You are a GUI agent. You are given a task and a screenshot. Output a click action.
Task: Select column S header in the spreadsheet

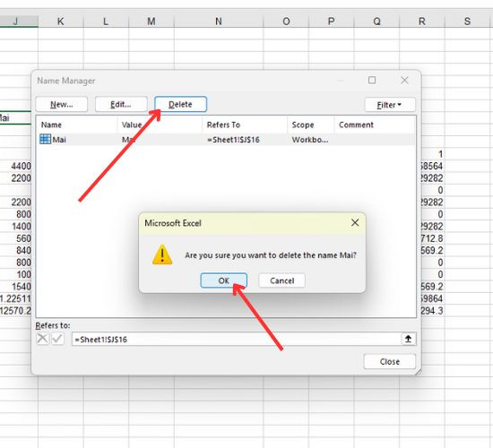[468, 22]
